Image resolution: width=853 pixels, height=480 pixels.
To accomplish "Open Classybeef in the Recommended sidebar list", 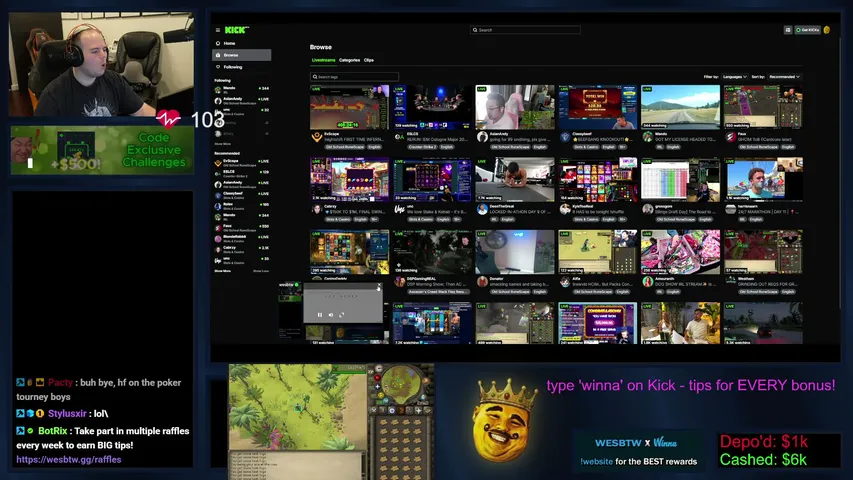I will 242,195.
